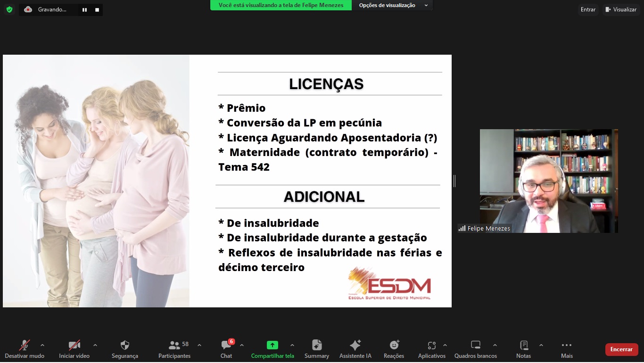
Task: Click the divider handle beside shared screen
Action: [454, 181]
